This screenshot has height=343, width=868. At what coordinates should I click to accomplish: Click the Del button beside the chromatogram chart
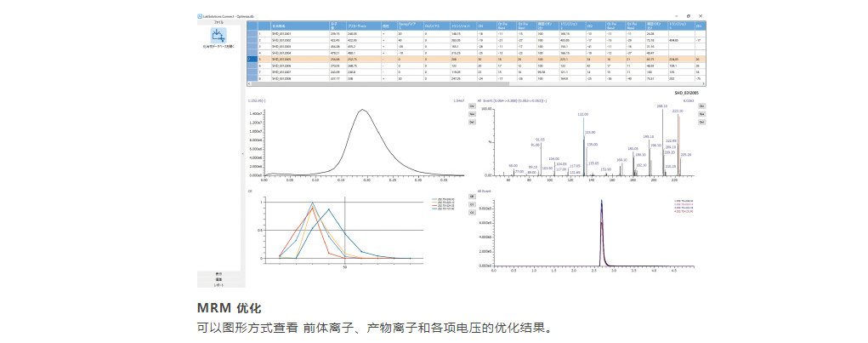pos(472,122)
